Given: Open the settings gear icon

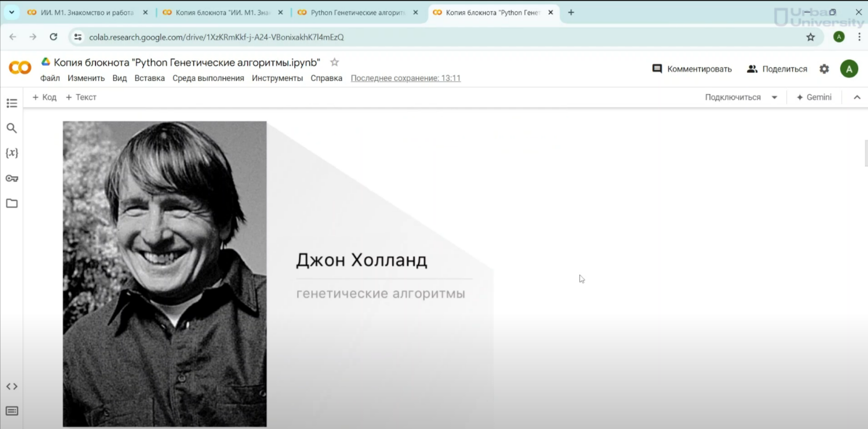Looking at the screenshot, I should [x=824, y=69].
